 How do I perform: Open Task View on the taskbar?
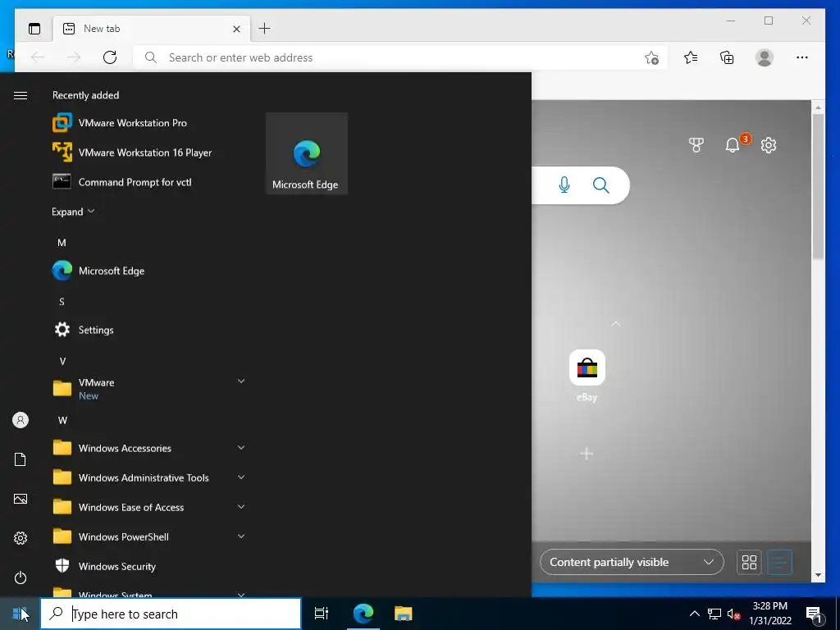click(x=322, y=614)
